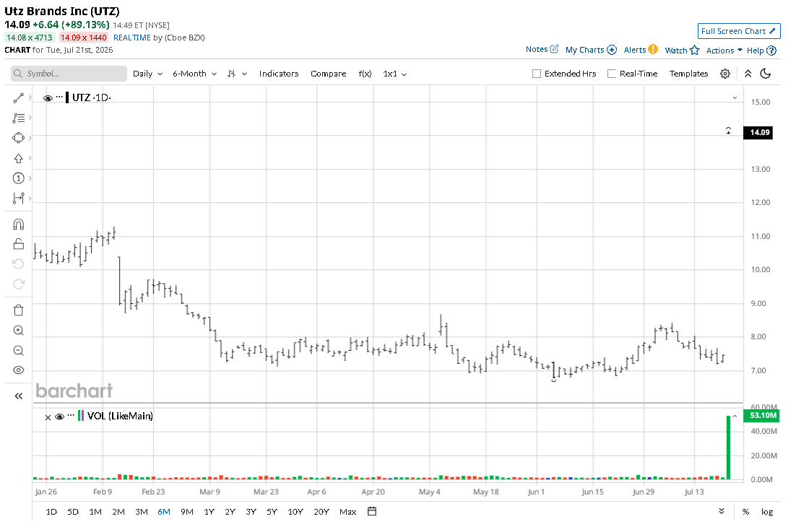Select the Max range
Screen dimensions: 796x532
(x=347, y=512)
